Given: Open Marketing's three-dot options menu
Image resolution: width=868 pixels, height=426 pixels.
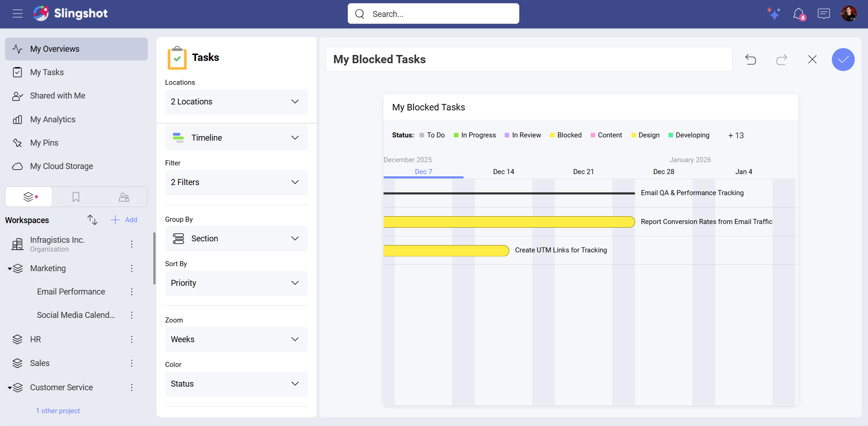Looking at the screenshot, I should 132,268.
